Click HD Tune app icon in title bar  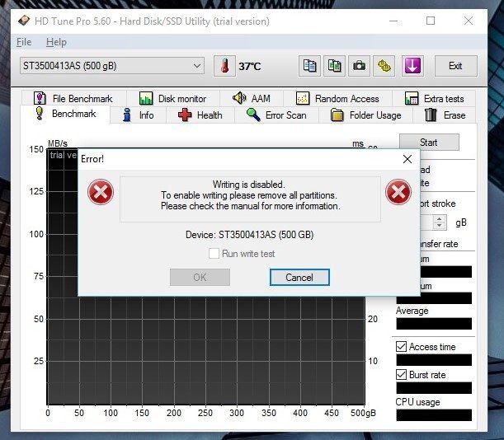coord(24,21)
